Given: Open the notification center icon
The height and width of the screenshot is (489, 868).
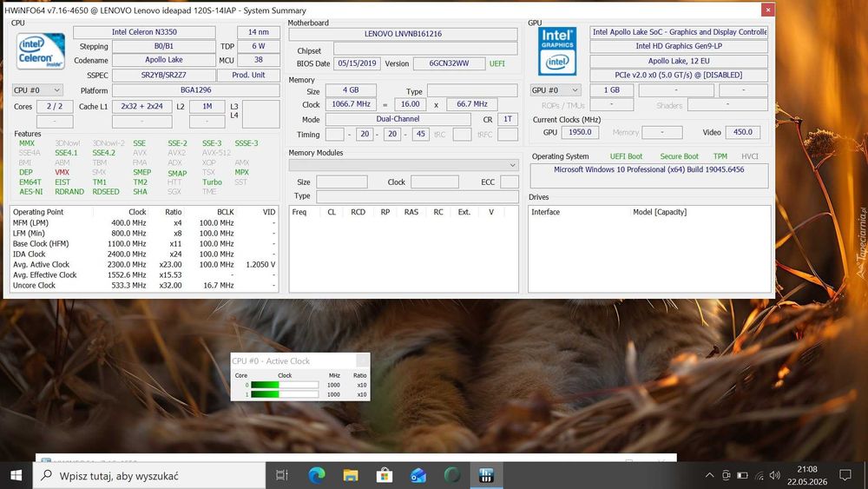Looking at the screenshot, I should coord(845,475).
